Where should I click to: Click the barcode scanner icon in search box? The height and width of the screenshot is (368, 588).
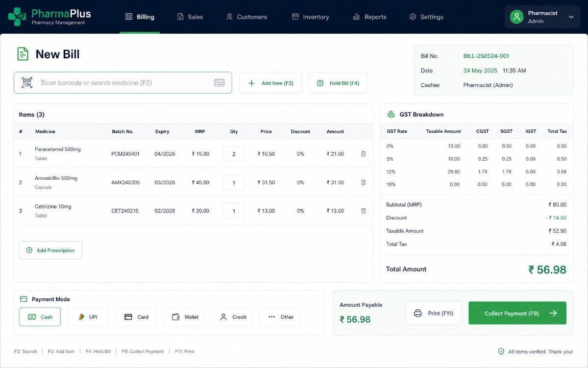coord(27,83)
